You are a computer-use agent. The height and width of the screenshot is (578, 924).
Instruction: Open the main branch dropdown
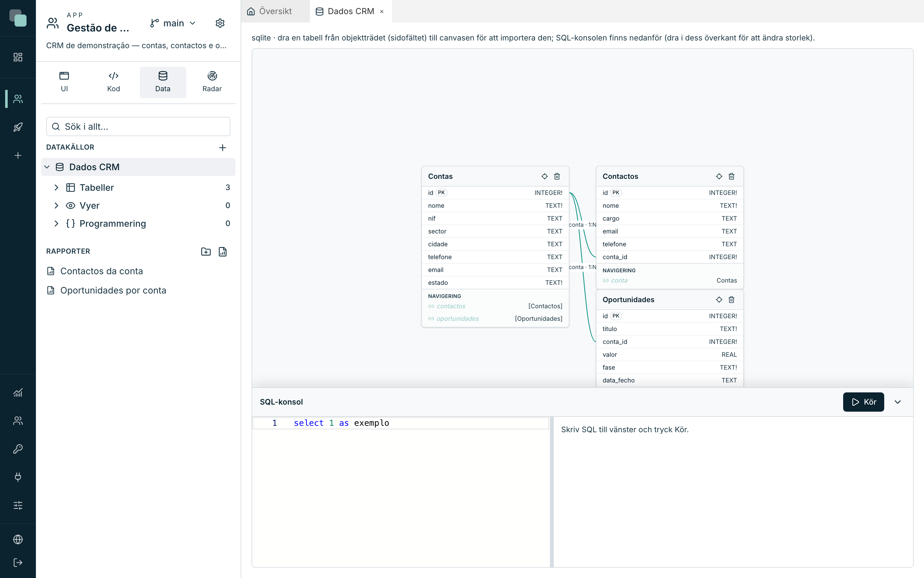173,23
